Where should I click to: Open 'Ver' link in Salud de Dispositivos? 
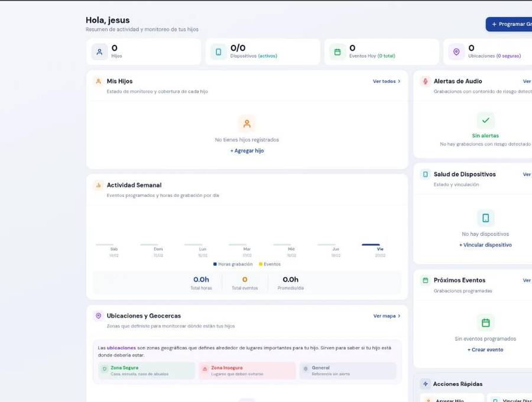point(527,174)
